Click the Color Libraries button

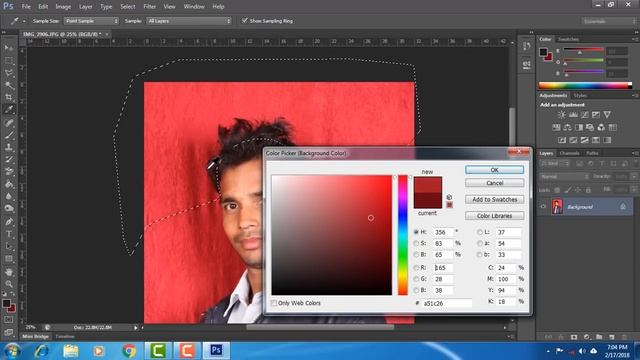(x=494, y=216)
